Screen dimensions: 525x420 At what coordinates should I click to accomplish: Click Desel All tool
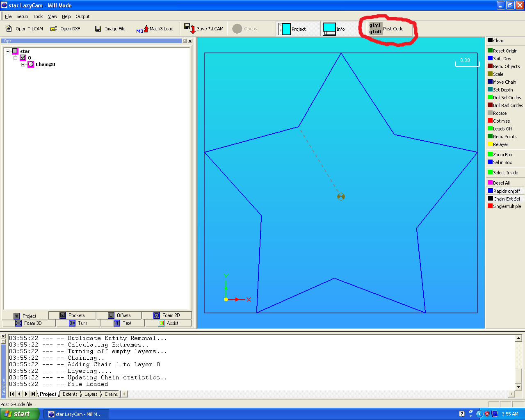499,183
